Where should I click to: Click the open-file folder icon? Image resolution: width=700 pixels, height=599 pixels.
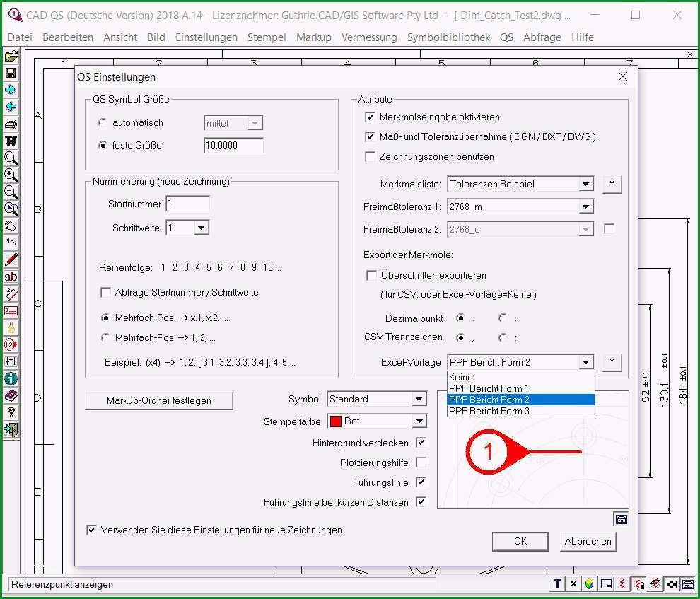pos(11,57)
